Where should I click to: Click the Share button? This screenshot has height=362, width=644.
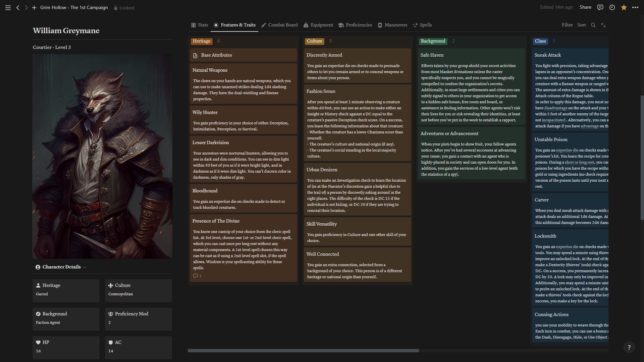(585, 7)
